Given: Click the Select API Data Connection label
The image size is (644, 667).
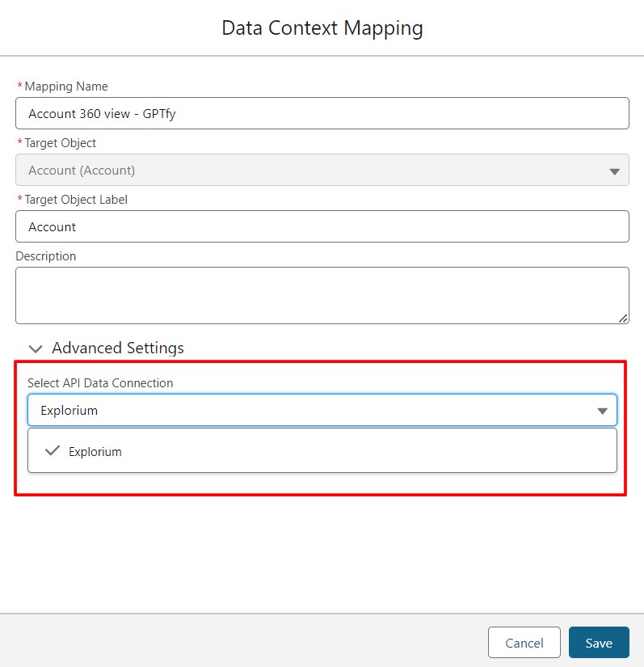Looking at the screenshot, I should pos(100,383).
